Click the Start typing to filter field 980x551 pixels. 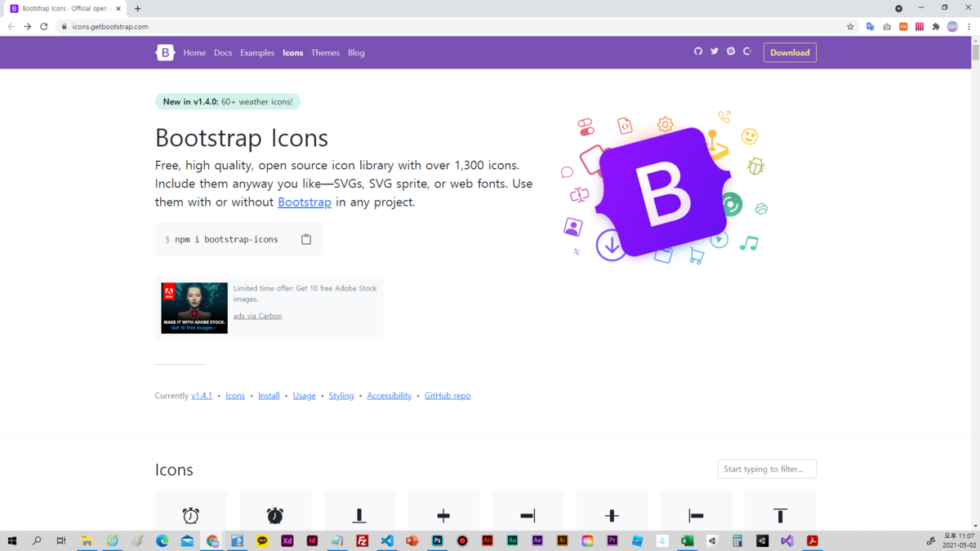766,469
